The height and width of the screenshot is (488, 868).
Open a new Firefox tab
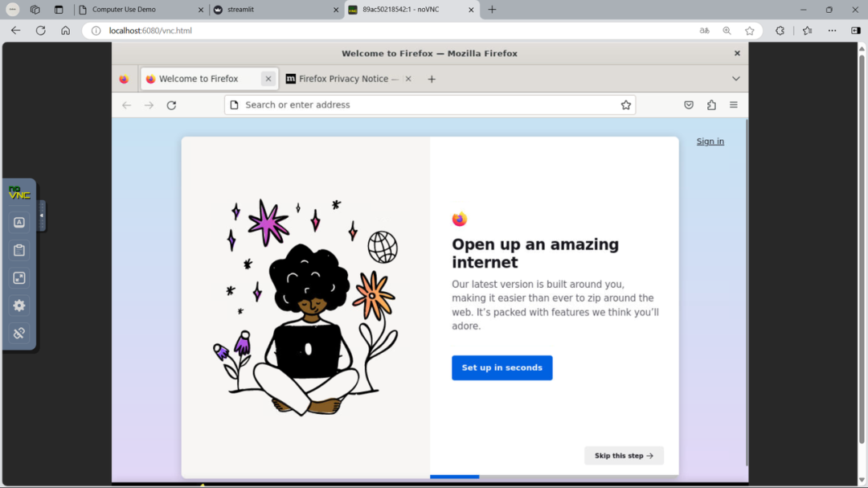(x=432, y=79)
